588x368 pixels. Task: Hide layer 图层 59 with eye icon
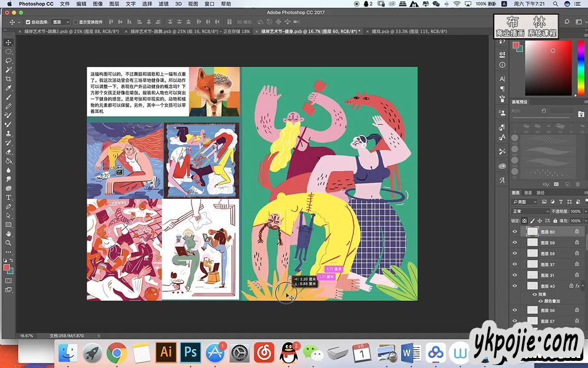pos(514,243)
